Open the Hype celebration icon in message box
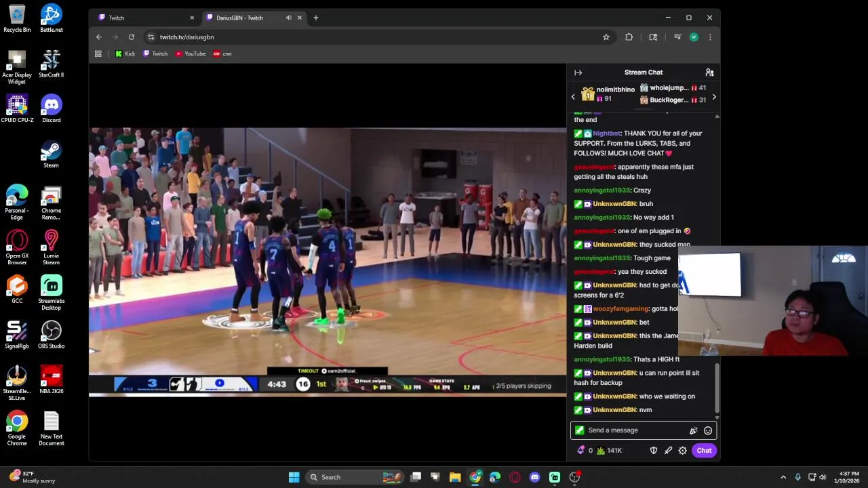 point(693,430)
